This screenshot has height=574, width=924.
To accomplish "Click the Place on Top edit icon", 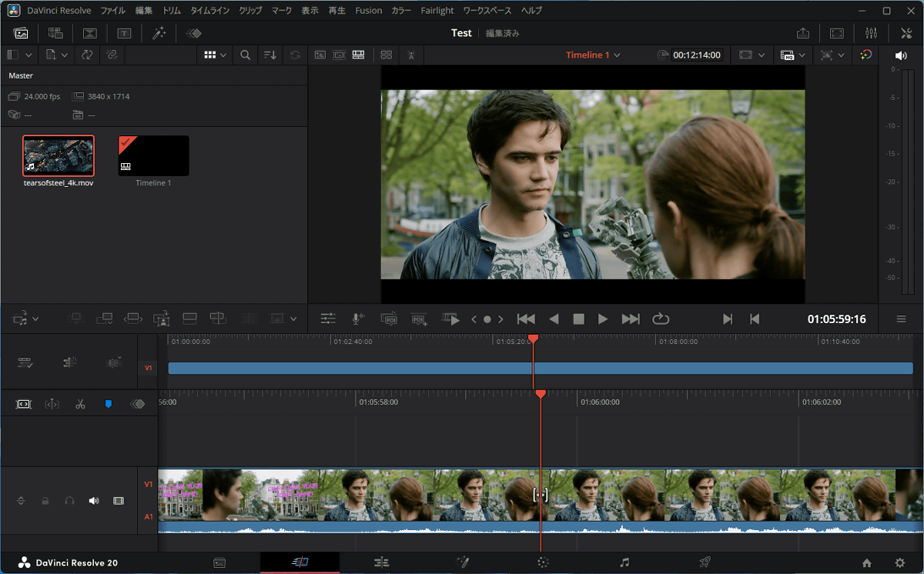I will pos(189,319).
